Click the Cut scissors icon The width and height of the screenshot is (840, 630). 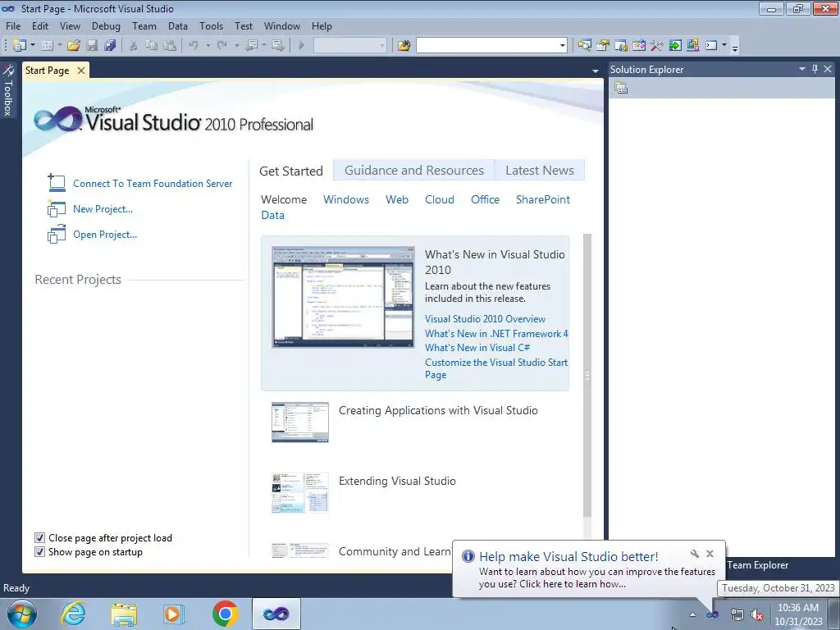click(134, 46)
